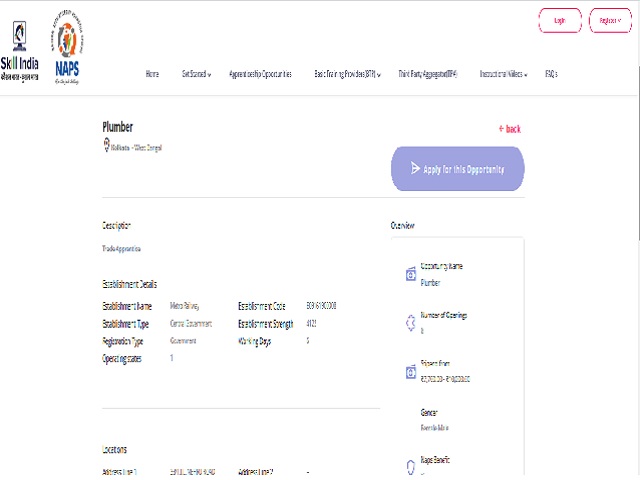
Task: Click the Plumber title heading
Action: [x=118, y=127]
